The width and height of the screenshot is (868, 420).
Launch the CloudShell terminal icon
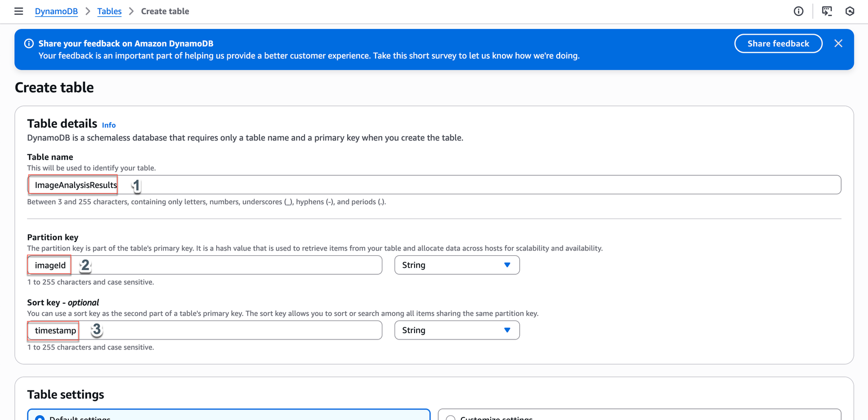click(827, 11)
